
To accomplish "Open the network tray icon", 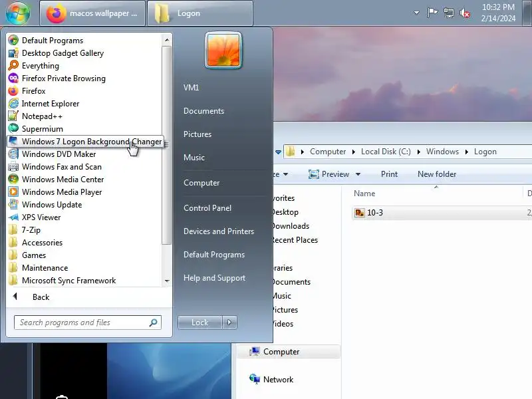I will pyautogui.click(x=448, y=13).
